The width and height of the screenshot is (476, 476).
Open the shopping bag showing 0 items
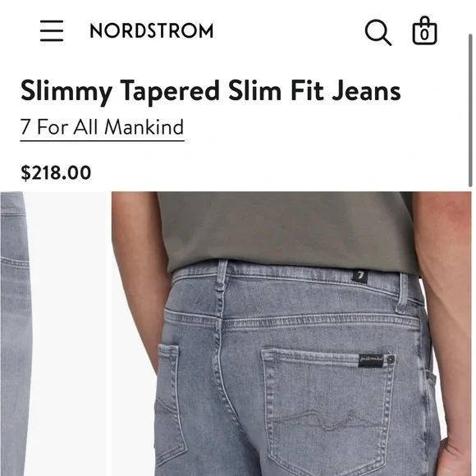424,30
